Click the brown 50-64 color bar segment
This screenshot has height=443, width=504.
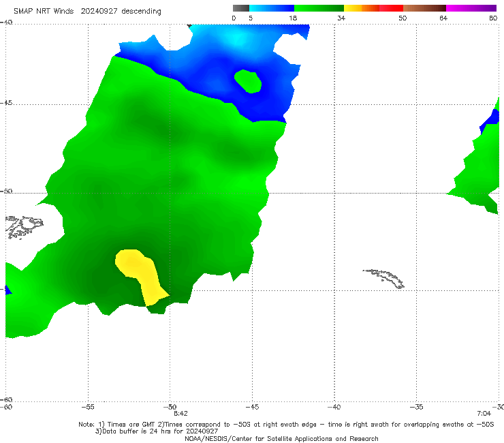(x=424, y=8)
